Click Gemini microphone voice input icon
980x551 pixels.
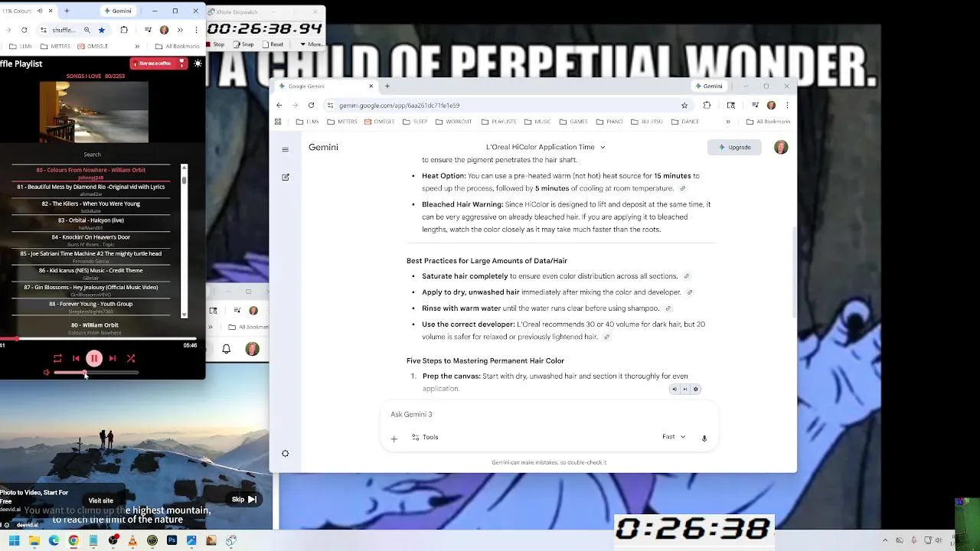point(704,438)
